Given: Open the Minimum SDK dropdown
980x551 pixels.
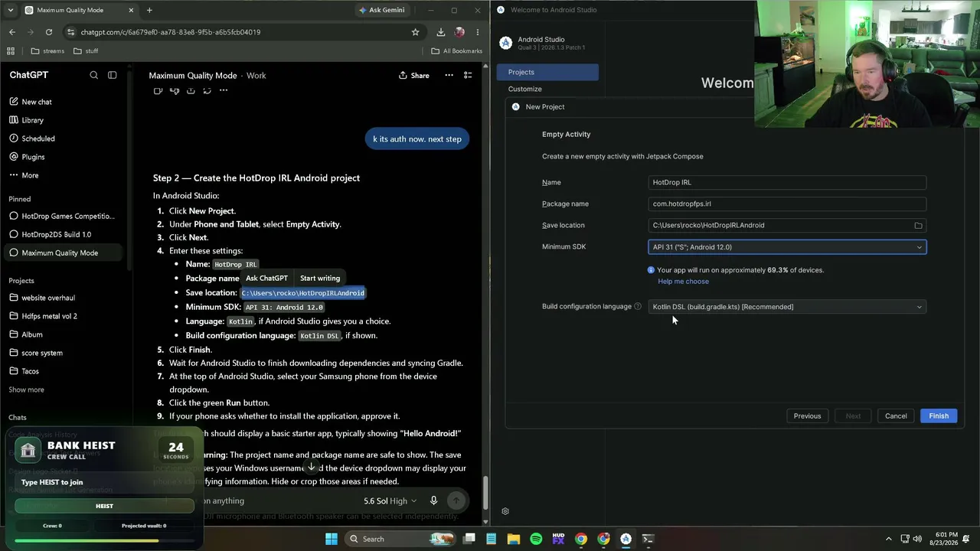Looking at the screenshot, I should coord(787,247).
